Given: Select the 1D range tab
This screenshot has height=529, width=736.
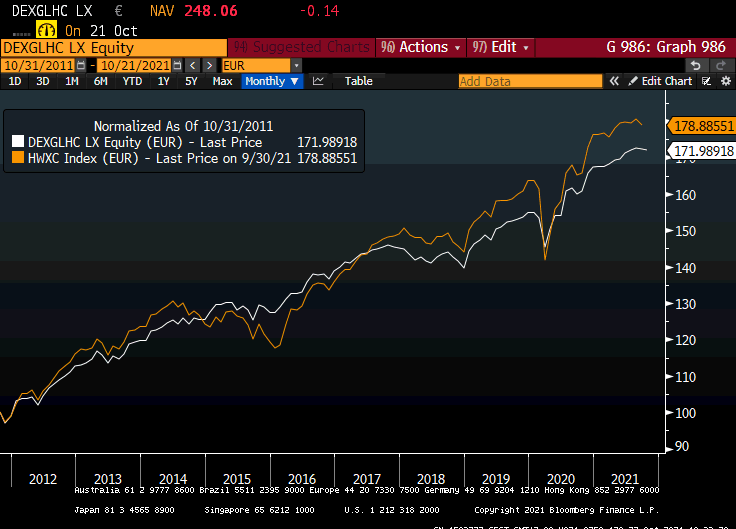Looking at the screenshot, I should click(x=15, y=81).
